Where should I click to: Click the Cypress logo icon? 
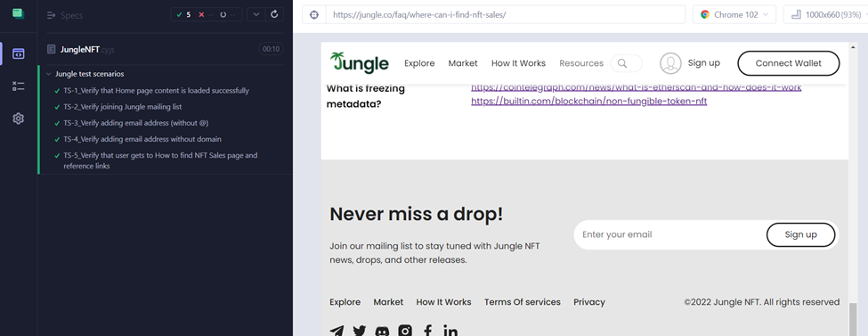tap(19, 13)
